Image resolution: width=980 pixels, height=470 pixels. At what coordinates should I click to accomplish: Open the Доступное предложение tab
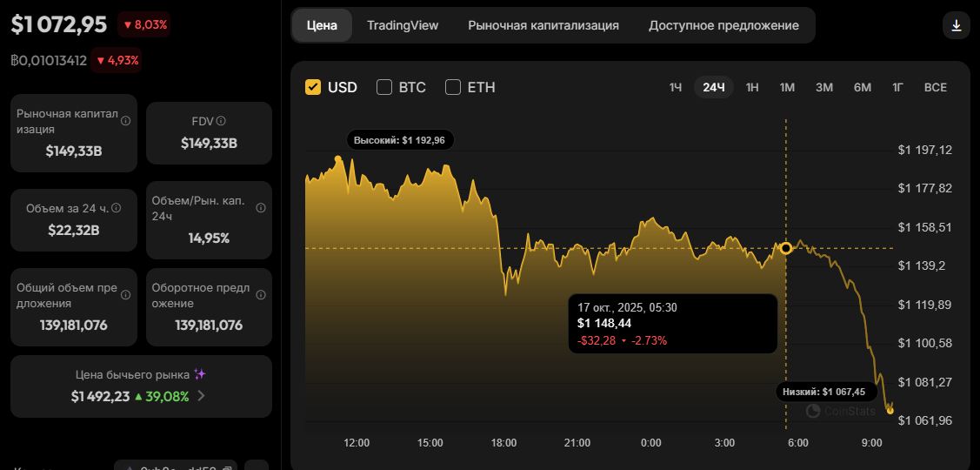[x=723, y=25]
